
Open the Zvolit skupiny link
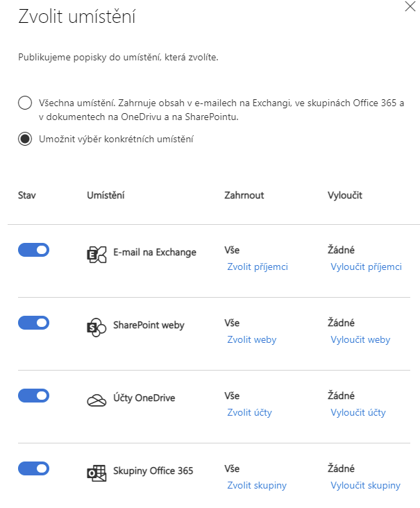point(257,485)
